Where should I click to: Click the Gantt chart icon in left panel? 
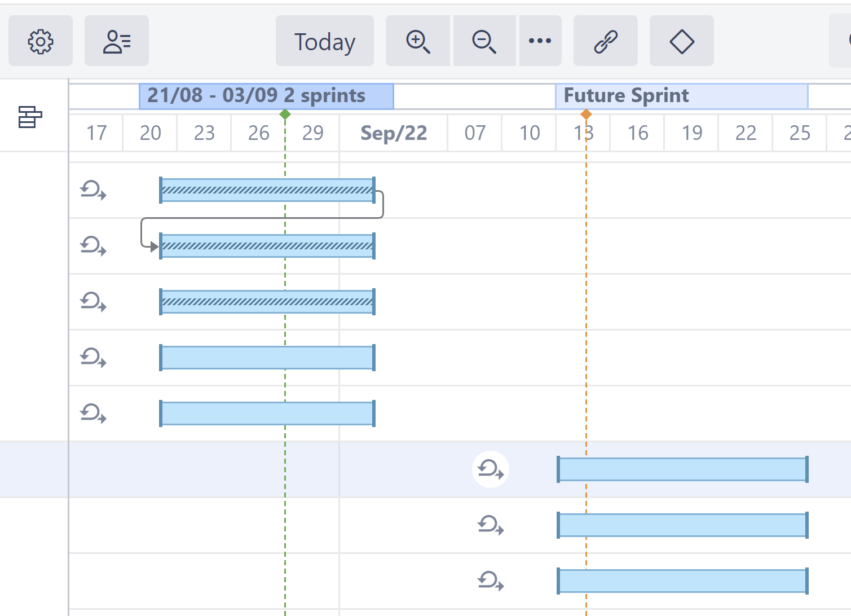[30, 117]
